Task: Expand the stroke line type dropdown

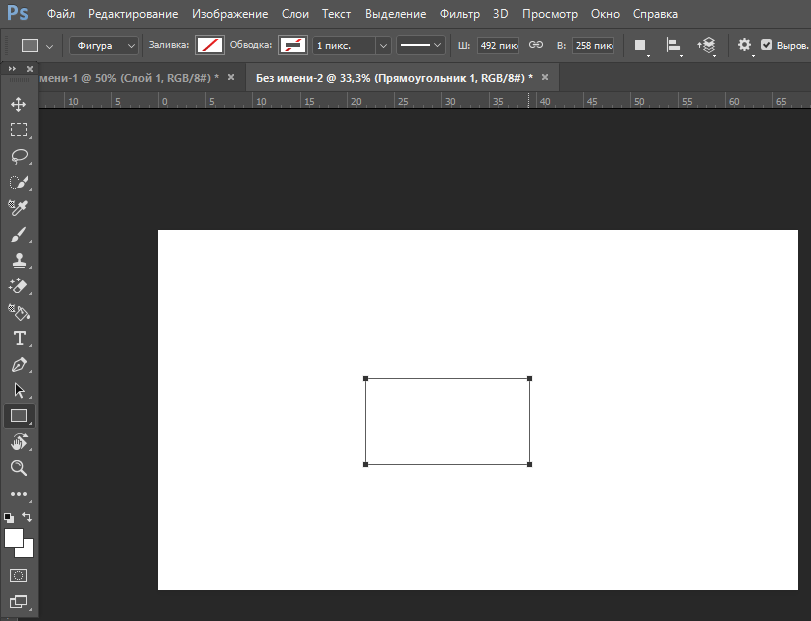Action: pos(420,46)
